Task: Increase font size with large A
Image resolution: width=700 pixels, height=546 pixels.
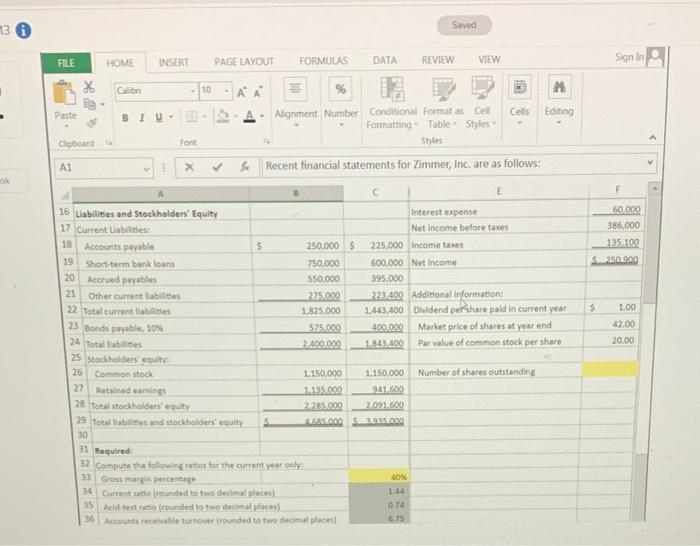Action: click(241, 92)
